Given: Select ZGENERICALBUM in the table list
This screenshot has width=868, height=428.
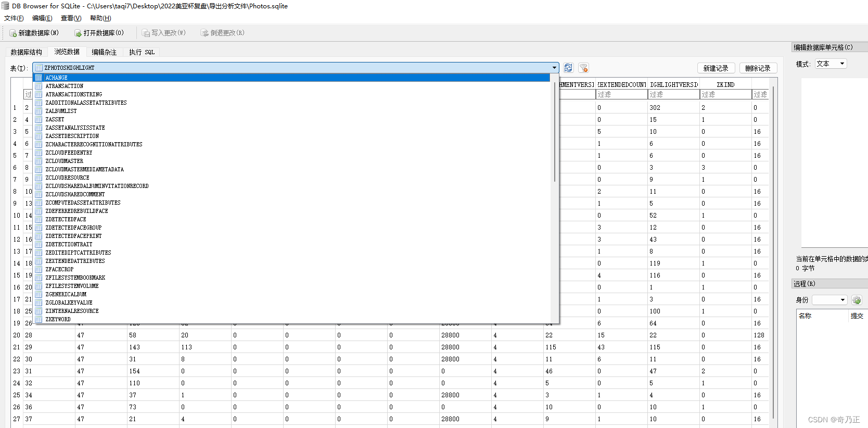Looking at the screenshot, I should 292,294.
